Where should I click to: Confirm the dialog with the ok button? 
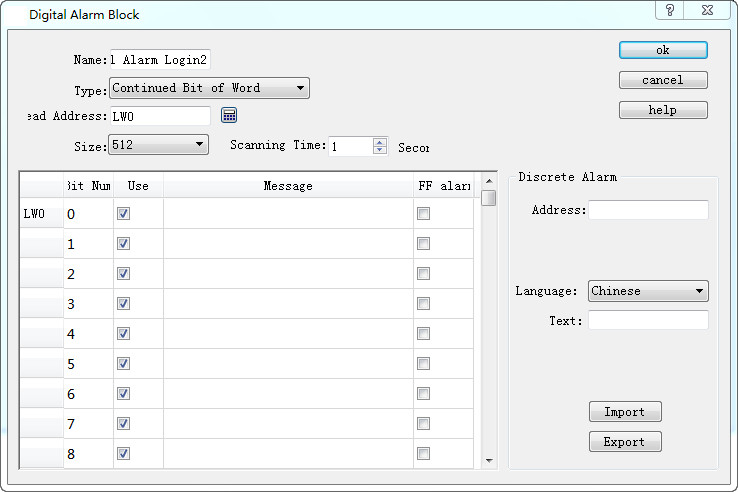click(x=663, y=50)
